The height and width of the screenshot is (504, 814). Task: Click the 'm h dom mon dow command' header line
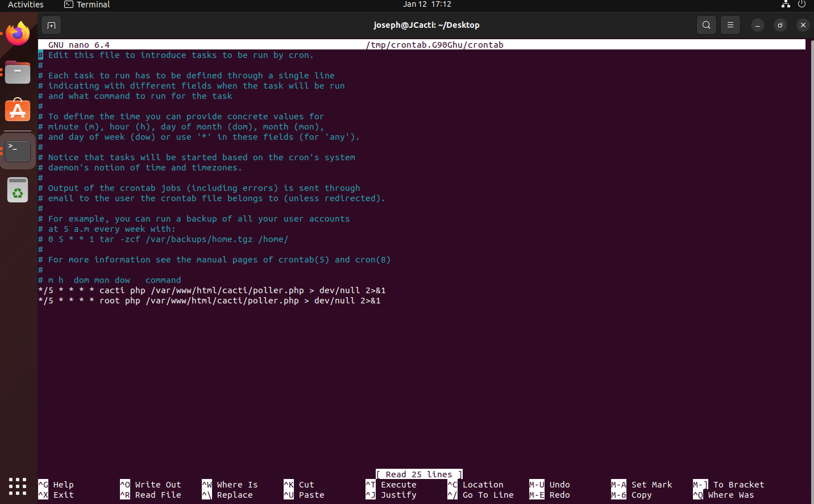point(110,280)
